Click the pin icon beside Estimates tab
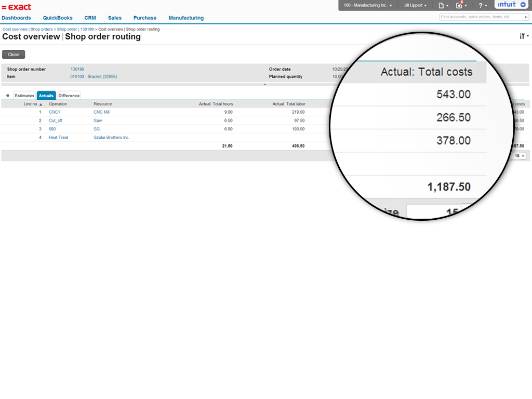The image size is (532, 399). point(7,96)
